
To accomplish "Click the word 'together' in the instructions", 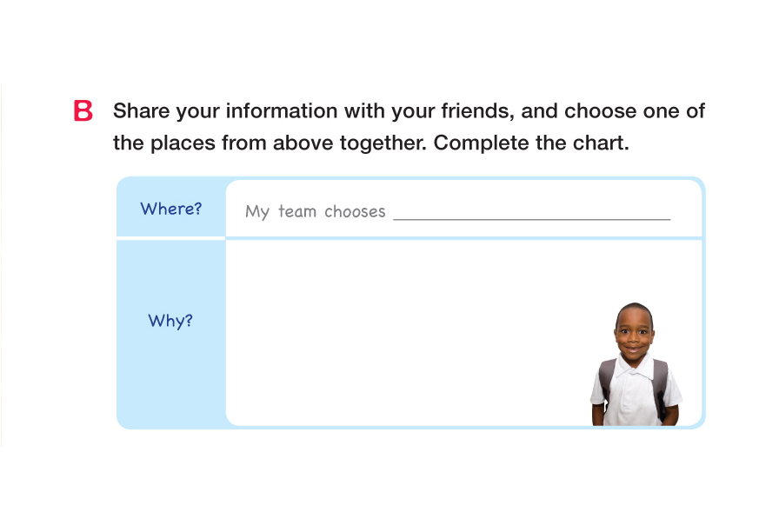I will 383,143.
